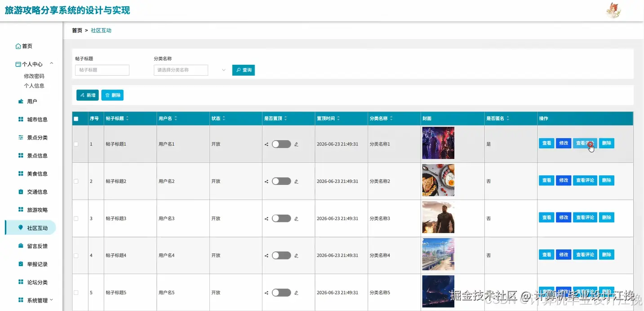Click the 交通信息 clipboard icon
The image size is (644, 311).
click(x=21, y=192)
